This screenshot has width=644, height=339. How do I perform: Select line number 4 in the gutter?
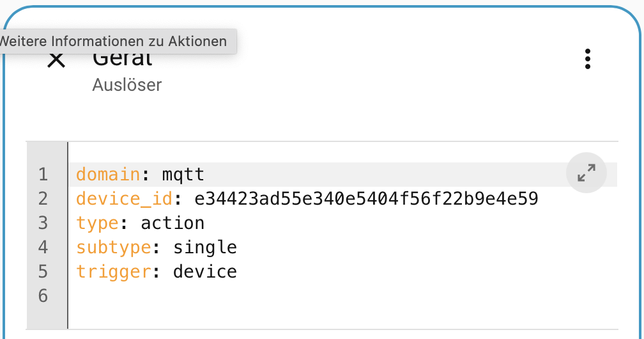(43, 248)
